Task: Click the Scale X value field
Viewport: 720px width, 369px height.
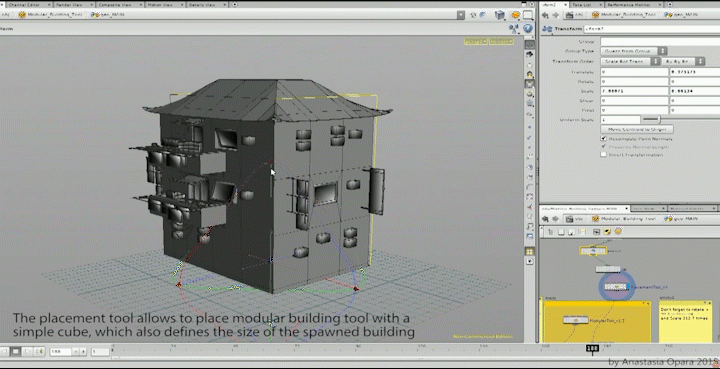Action: 634,91
